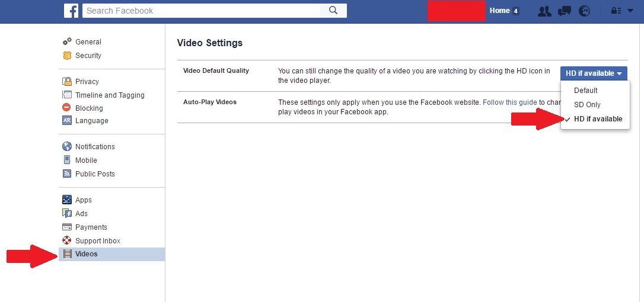Open Notifications settings in sidebar
Screen dimensions: 644x302
pyautogui.click(x=95, y=147)
